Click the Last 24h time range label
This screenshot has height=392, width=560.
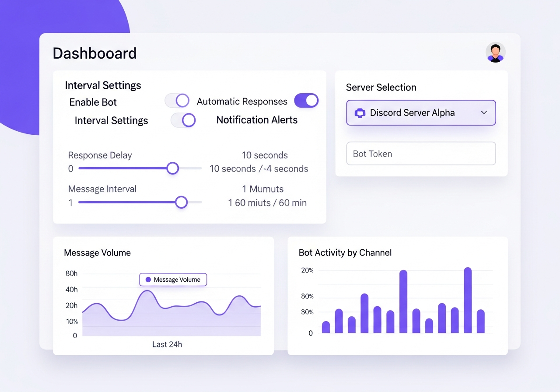click(x=167, y=344)
